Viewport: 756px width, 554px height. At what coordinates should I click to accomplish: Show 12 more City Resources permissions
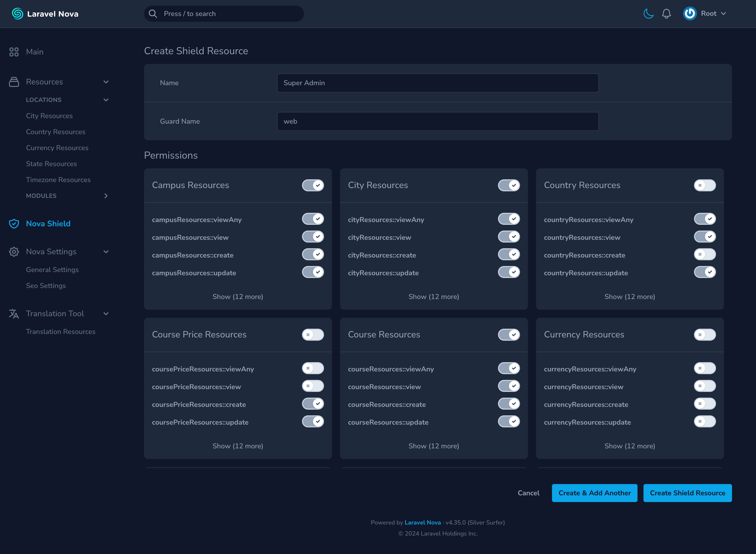[x=433, y=297]
